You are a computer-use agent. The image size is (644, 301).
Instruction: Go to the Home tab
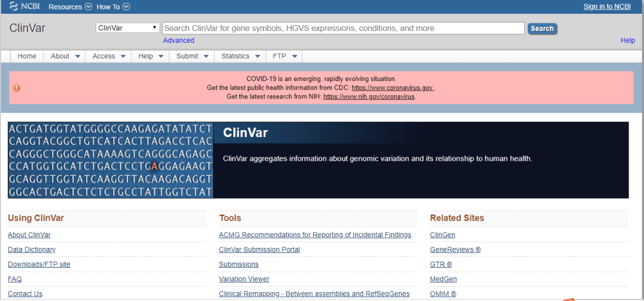[x=27, y=56]
